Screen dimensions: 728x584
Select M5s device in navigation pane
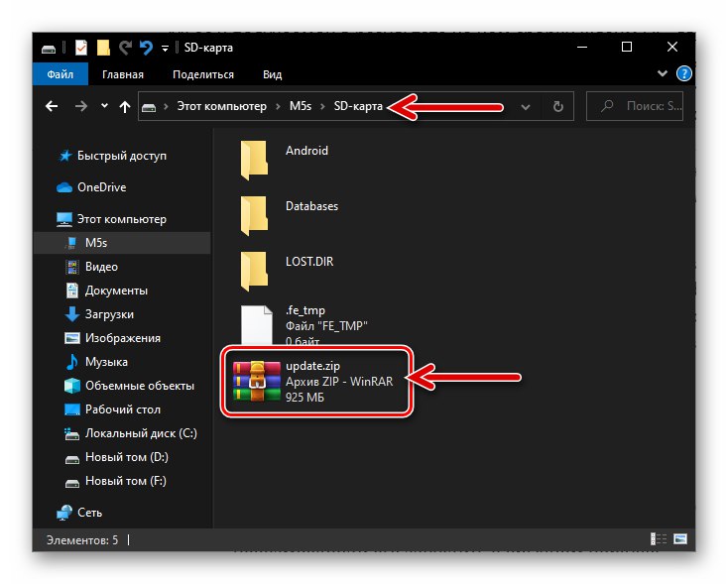coord(123,243)
